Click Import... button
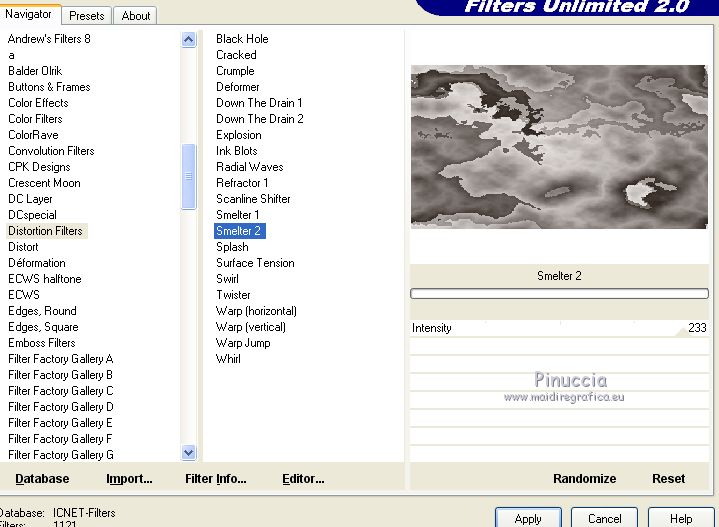Viewport: 719px width, 527px height. 129,478
